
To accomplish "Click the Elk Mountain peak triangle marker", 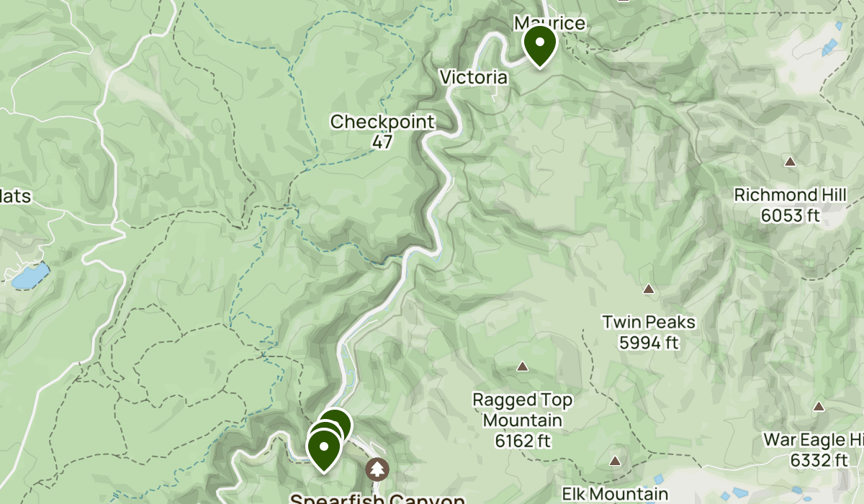I will 616,461.
